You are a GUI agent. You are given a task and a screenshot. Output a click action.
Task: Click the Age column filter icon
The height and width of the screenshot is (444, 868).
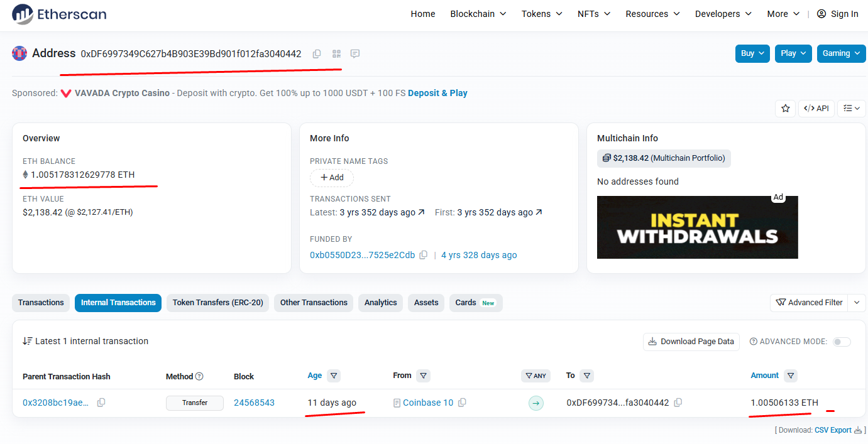click(334, 376)
